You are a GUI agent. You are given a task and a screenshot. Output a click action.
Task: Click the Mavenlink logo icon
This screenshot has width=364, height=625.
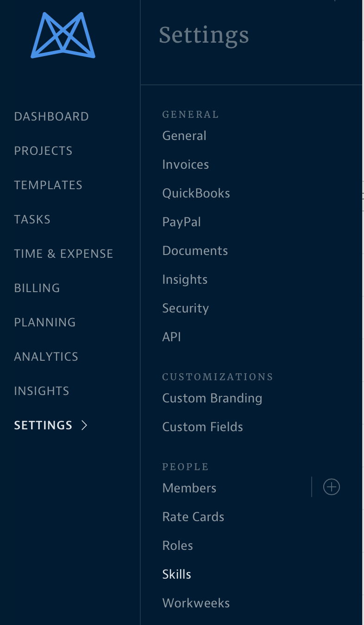[x=63, y=36]
